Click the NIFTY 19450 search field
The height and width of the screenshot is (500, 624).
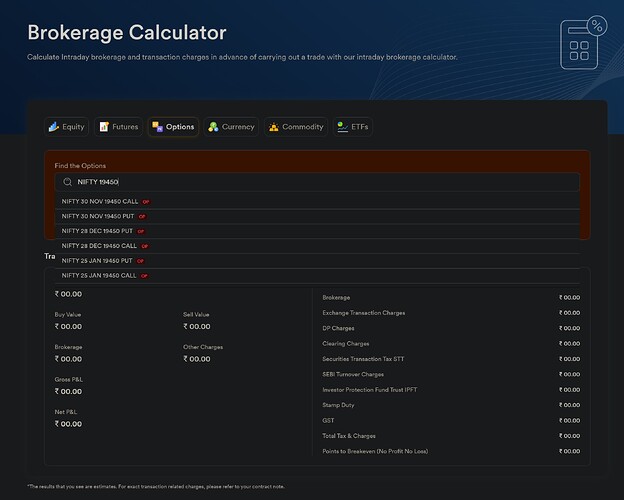317,182
